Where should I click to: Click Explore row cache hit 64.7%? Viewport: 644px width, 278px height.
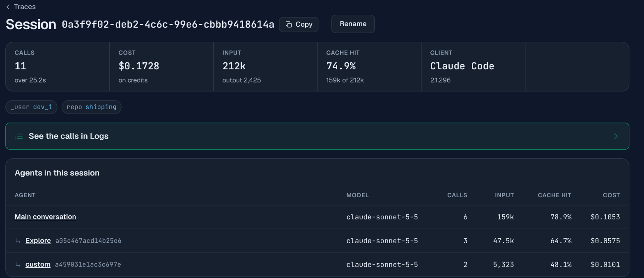point(561,241)
